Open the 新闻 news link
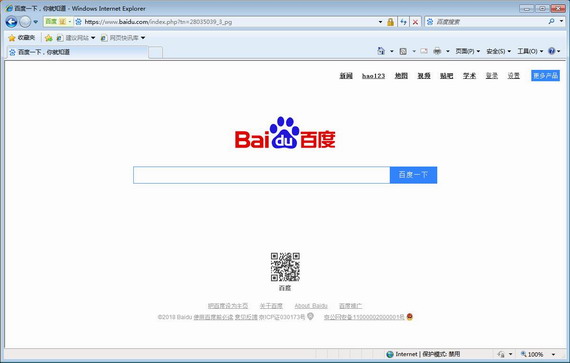570x363 pixels. [346, 76]
